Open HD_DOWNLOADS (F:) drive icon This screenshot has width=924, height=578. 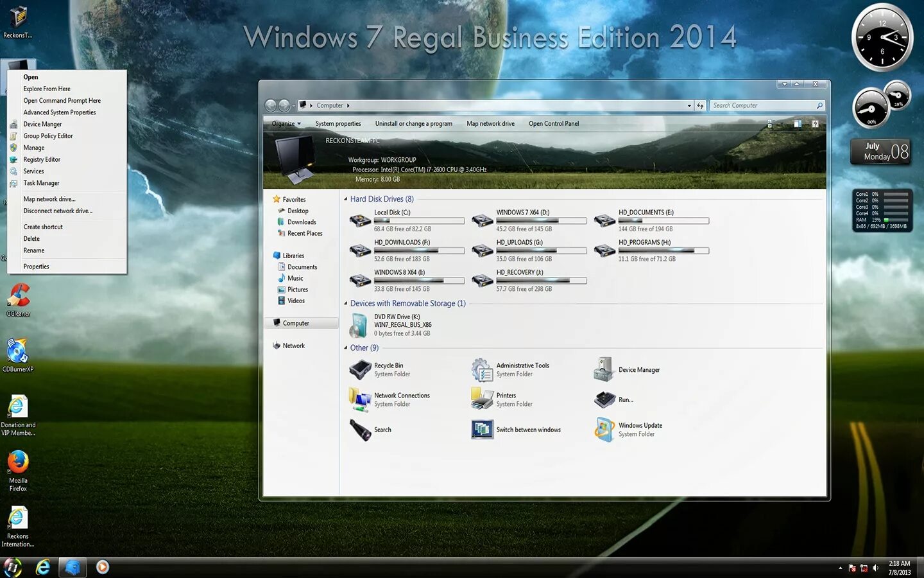coord(360,250)
